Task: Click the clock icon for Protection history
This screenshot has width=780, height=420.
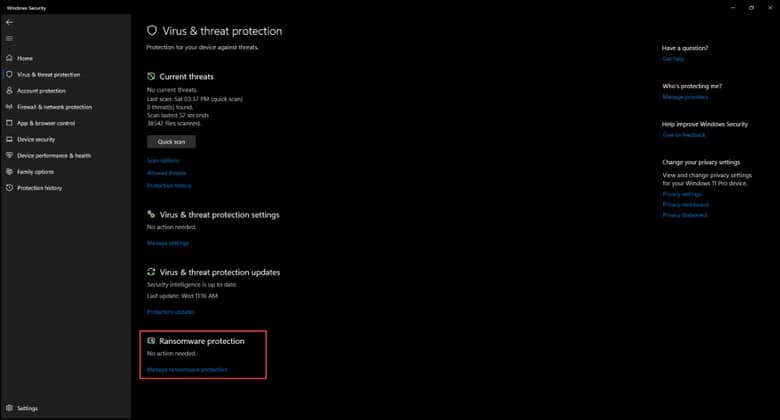Action: point(9,188)
